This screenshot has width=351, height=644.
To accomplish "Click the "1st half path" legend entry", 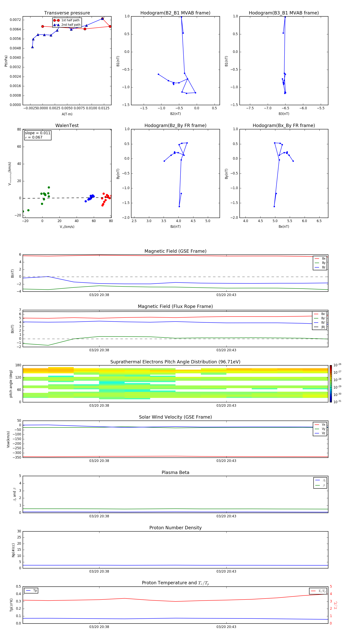I will tap(67, 20).
